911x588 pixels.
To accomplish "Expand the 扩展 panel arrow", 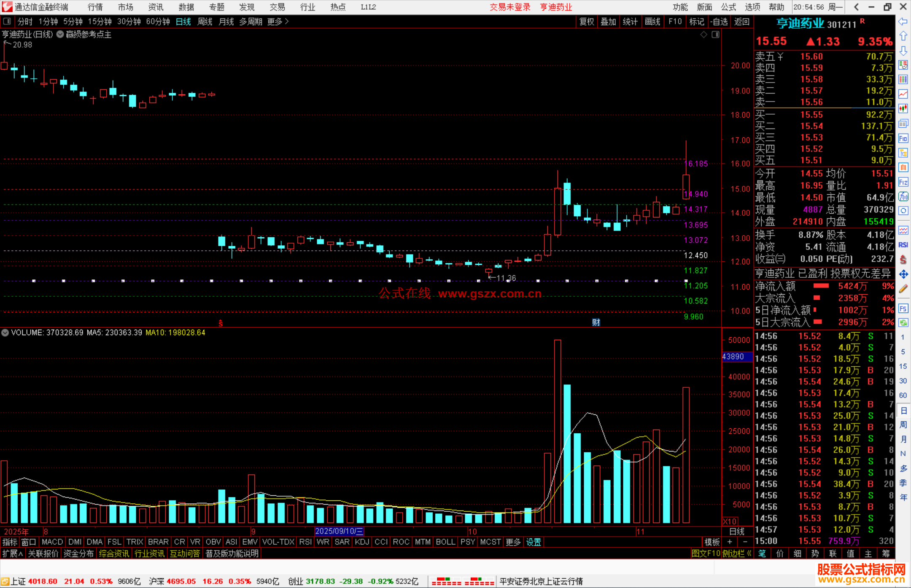I will point(13,553).
